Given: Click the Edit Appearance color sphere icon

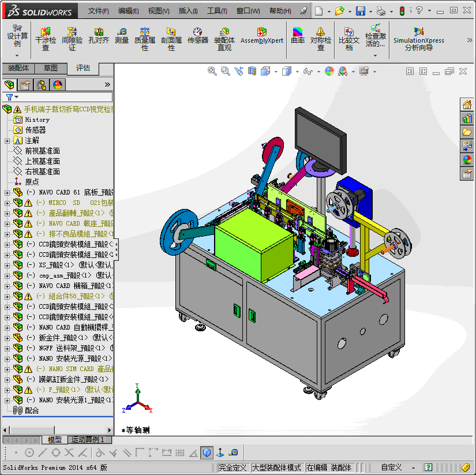Looking at the screenshot, I should 329,71.
